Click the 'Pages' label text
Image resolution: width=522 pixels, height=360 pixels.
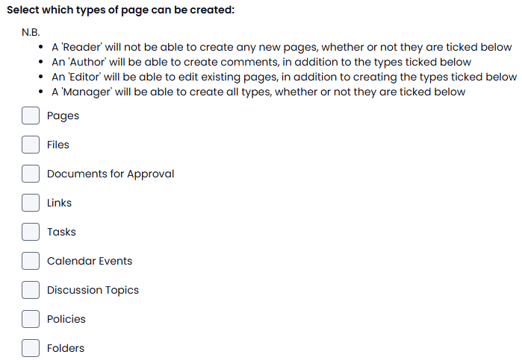click(x=63, y=116)
